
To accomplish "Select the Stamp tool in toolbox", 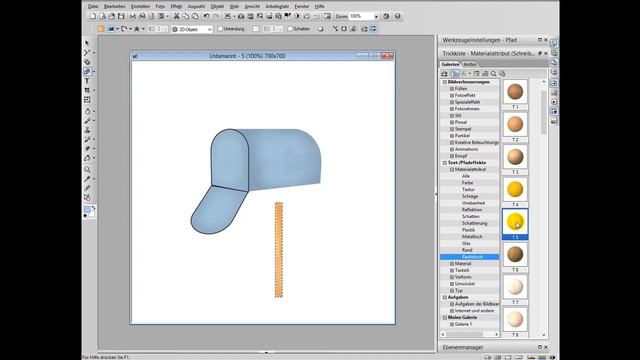I will tap(87, 130).
